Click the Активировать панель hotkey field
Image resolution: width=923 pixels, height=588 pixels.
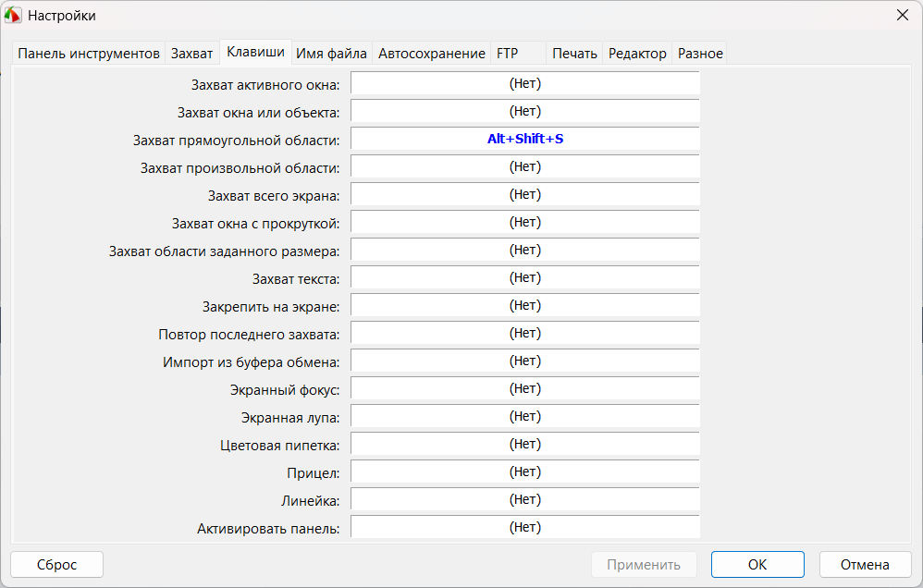[525, 527]
